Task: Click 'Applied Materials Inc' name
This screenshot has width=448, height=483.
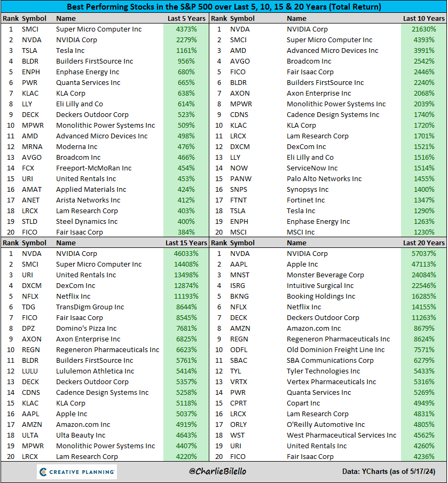Action: pos(91,190)
